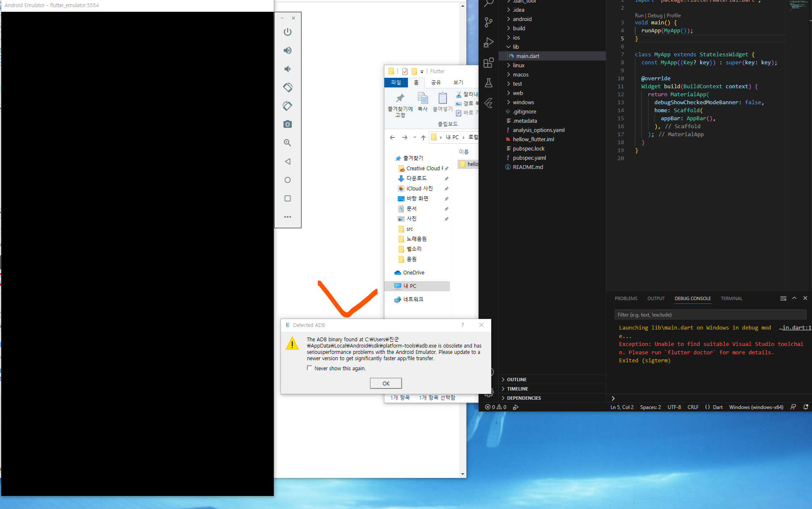The width and height of the screenshot is (812, 509).
Task: Open the 보기 ribbon tab in File Explorer
Action: (x=458, y=82)
